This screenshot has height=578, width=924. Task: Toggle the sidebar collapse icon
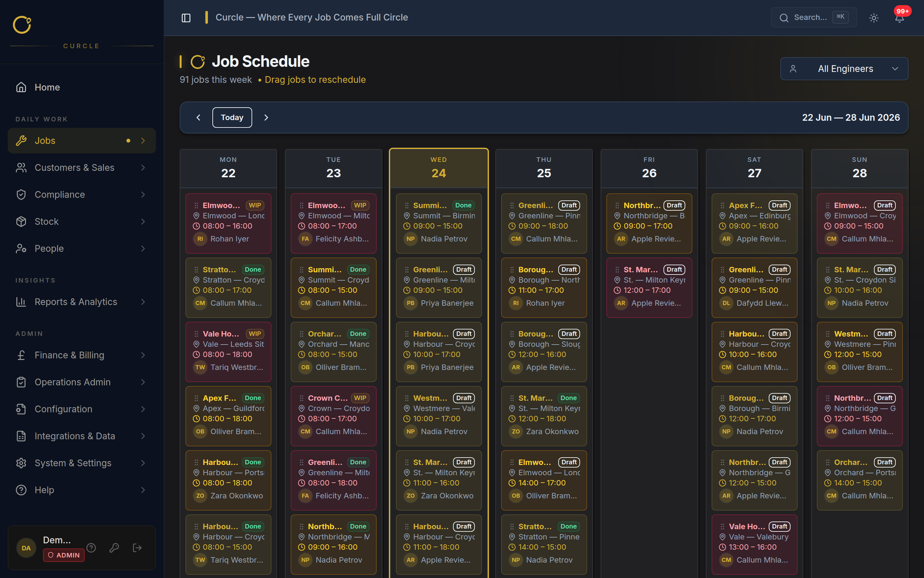coord(186,18)
